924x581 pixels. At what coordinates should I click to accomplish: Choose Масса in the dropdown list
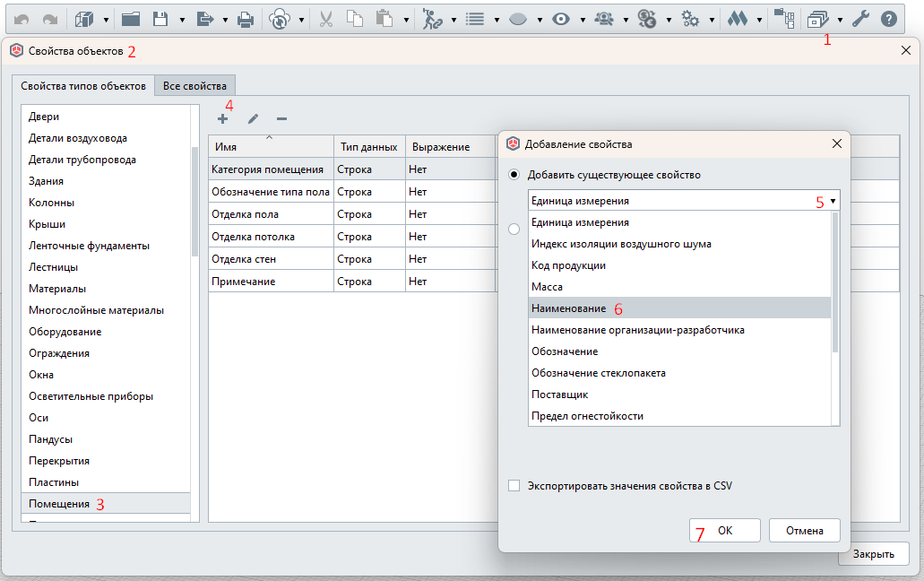point(679,287)
